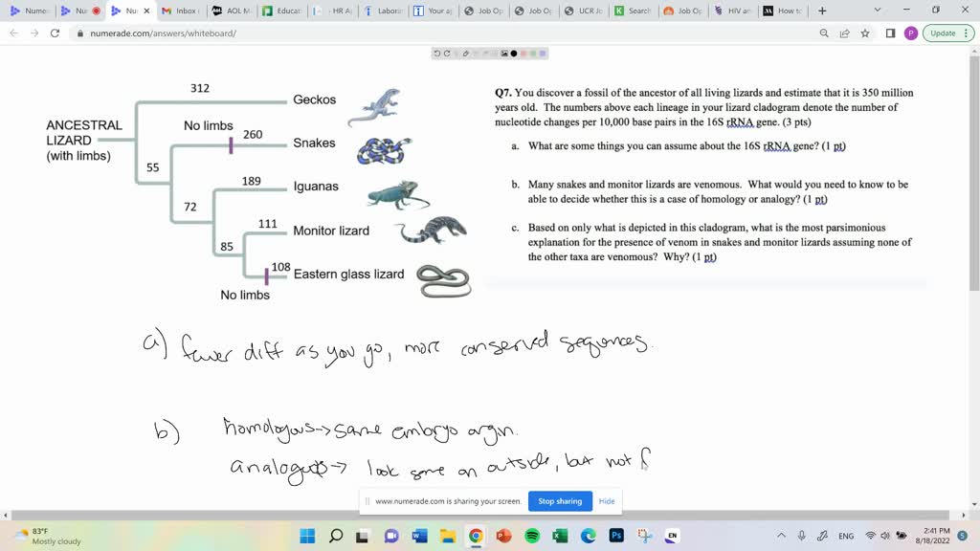
Task: Select the pen drawing tool on the whiteboard toolbar
Action: pyautogui.click(x=466, y=53)
